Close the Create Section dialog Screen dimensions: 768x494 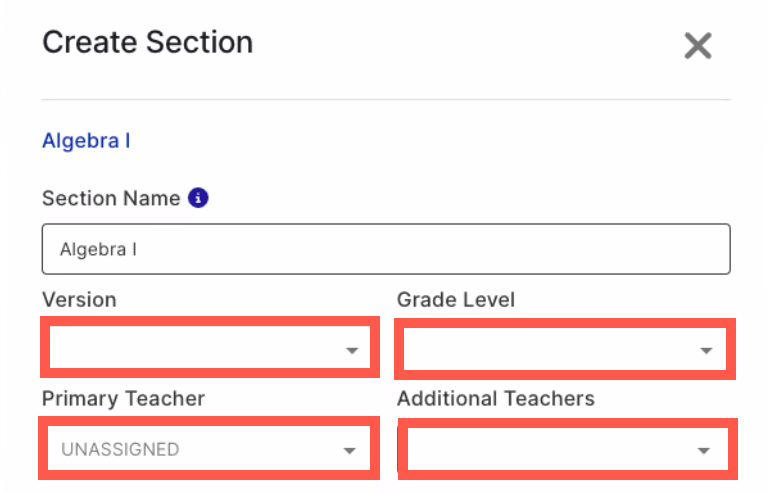(697, 46)
